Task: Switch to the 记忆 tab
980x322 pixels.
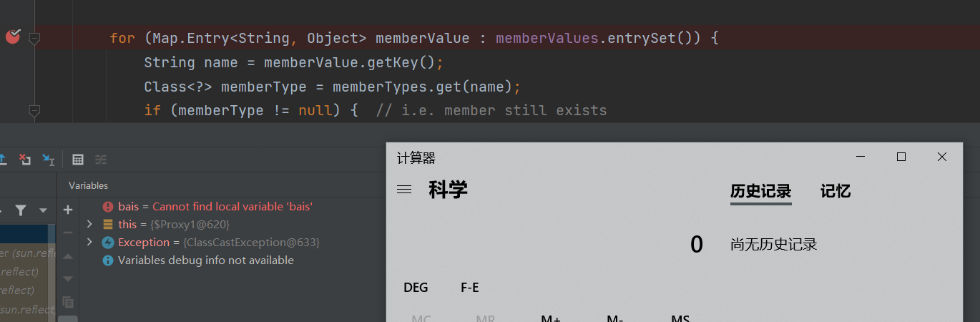Action: 835,191
